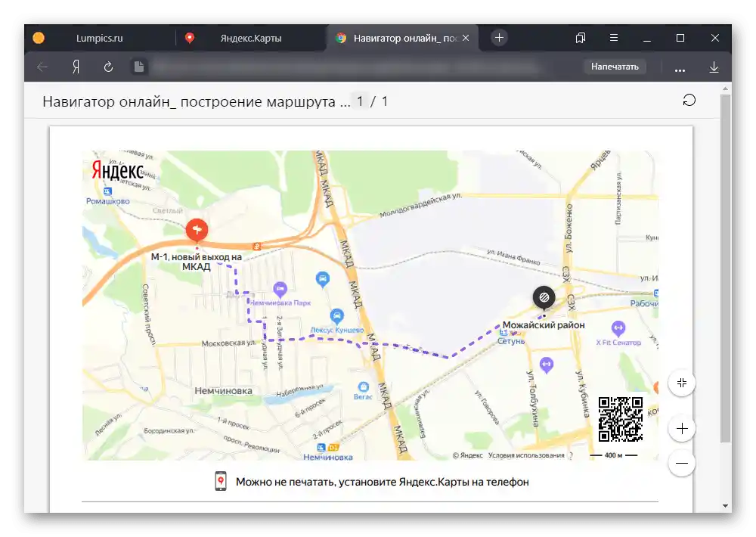Zoom in with the plus button
The width and height of the screenshot is (756, 537).
[x=682, y=428]
